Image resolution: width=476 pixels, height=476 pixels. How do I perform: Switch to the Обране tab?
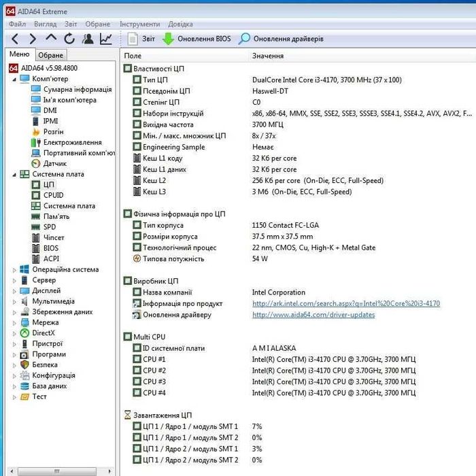[51, 55]
